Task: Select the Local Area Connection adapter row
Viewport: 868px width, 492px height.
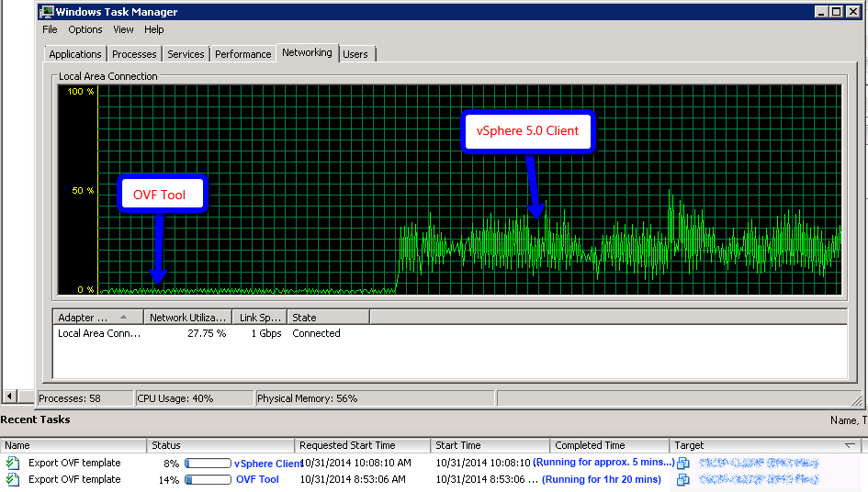Action: click(x=99, y=333)
